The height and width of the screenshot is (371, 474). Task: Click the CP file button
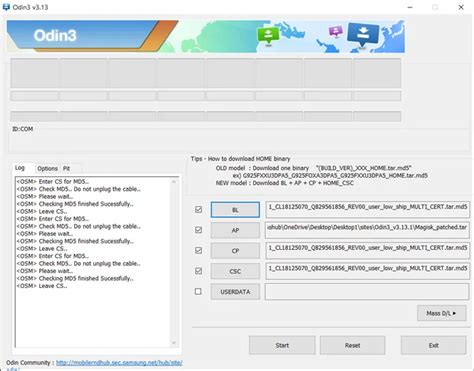tap(235, 251)
